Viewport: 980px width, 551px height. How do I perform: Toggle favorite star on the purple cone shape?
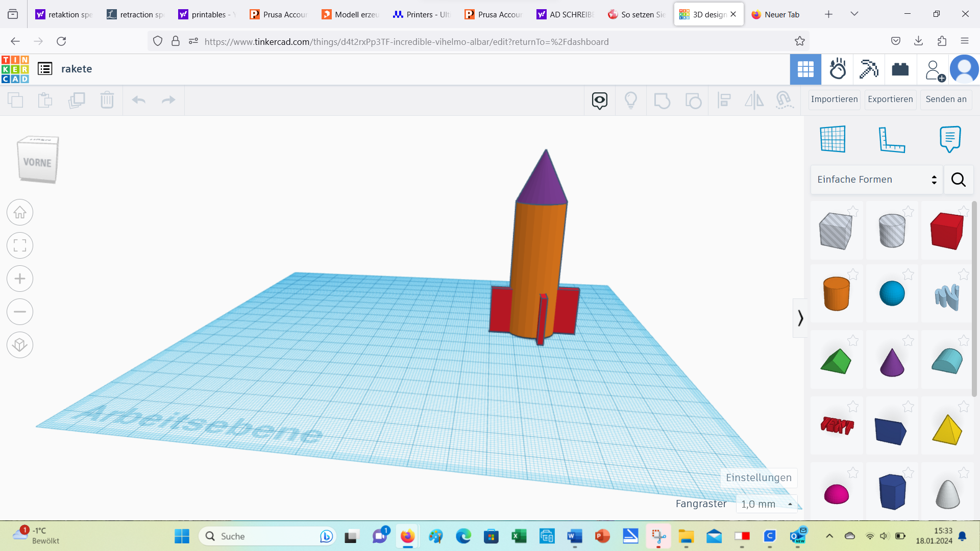click(909, 341)
